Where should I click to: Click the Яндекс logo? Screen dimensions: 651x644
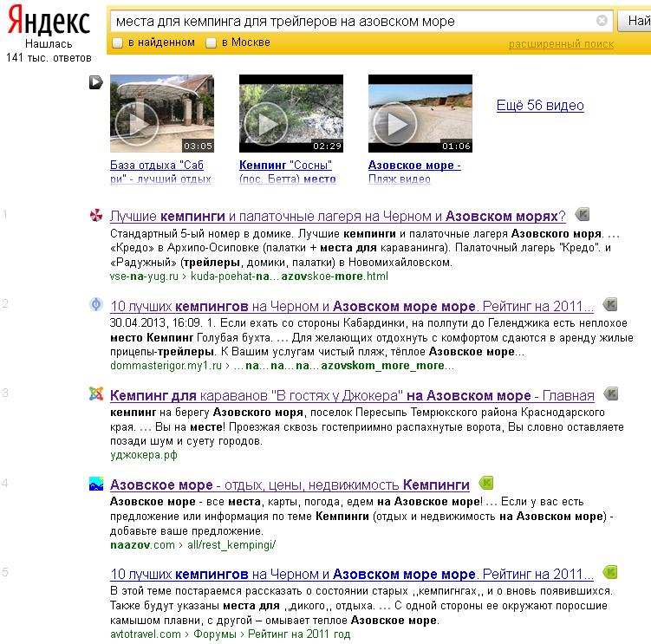click(49, 20)
